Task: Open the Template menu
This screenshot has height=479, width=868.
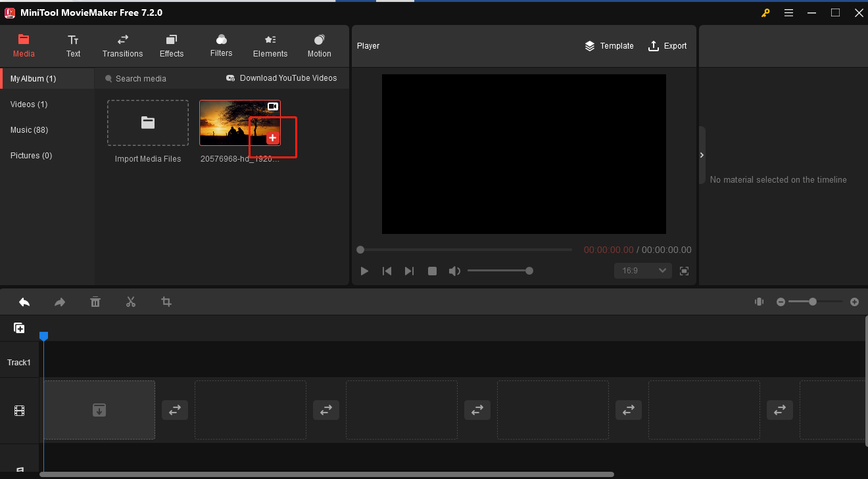Action: pos(609,46)
